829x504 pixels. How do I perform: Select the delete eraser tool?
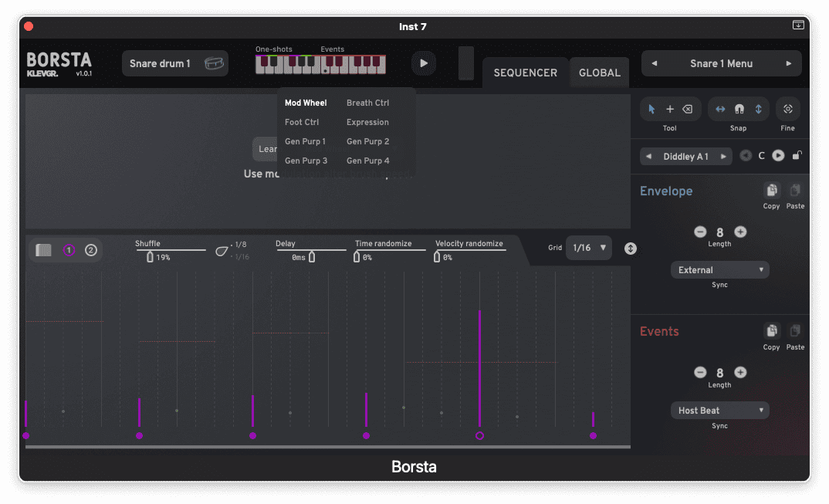tap(687, 109)
